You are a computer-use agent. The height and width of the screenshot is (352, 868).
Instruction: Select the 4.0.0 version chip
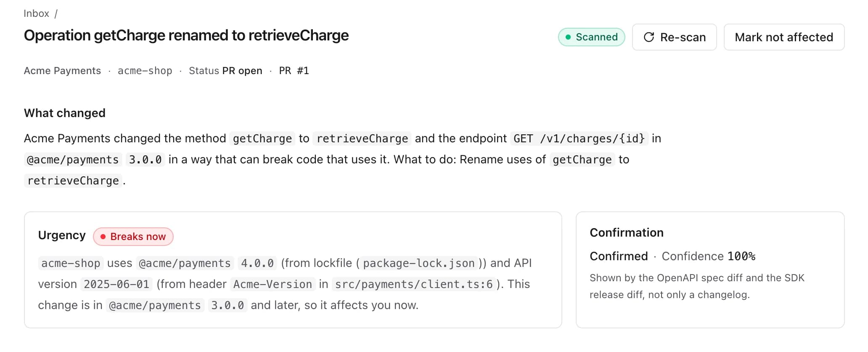pyautogui.click(x=257, y=263)
